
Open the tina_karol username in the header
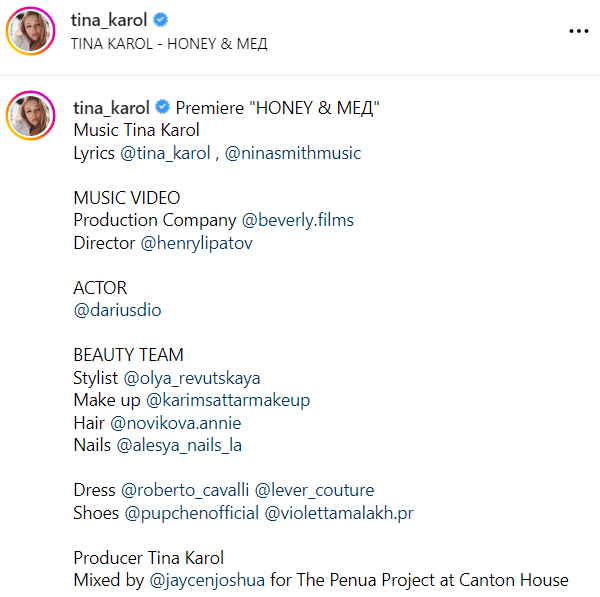point(111,20)
